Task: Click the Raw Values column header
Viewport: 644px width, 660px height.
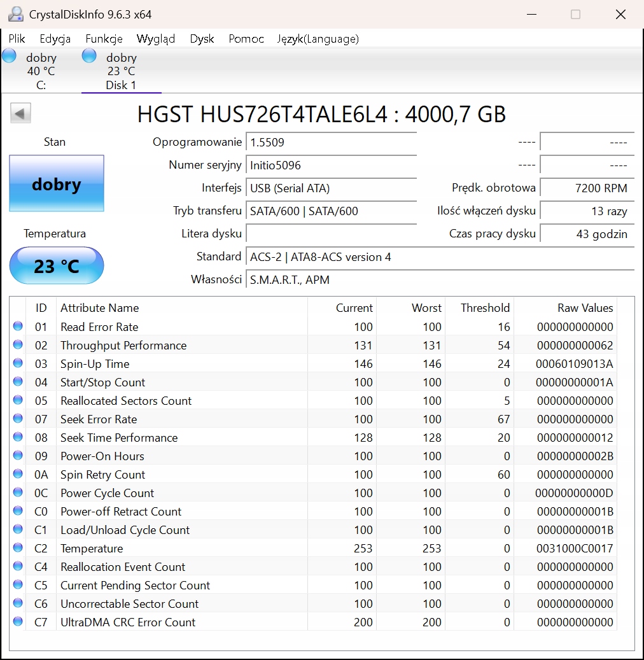Action: 585,308
